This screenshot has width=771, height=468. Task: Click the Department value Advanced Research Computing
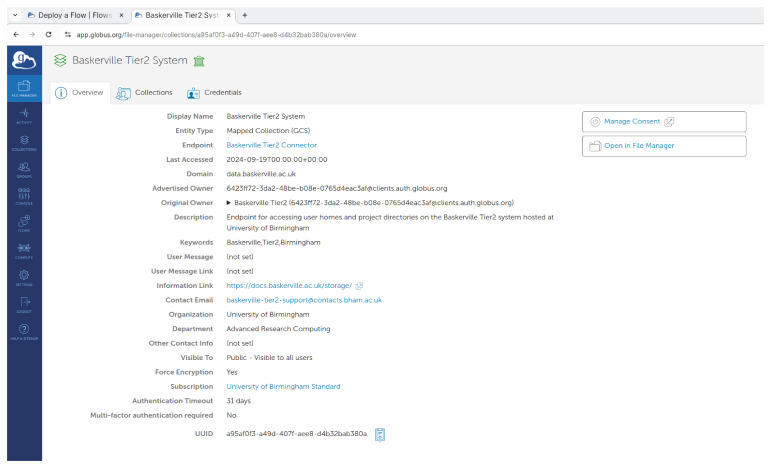(x=278, y=329)
